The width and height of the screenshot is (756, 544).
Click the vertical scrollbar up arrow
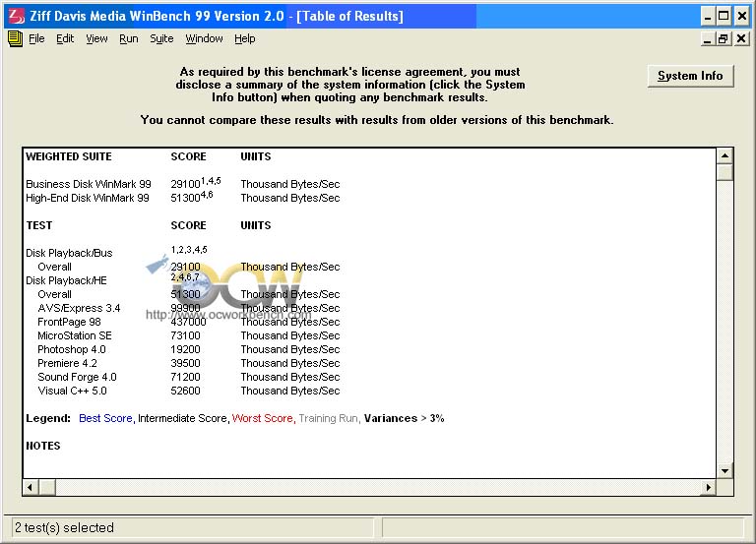pos(724,155)
